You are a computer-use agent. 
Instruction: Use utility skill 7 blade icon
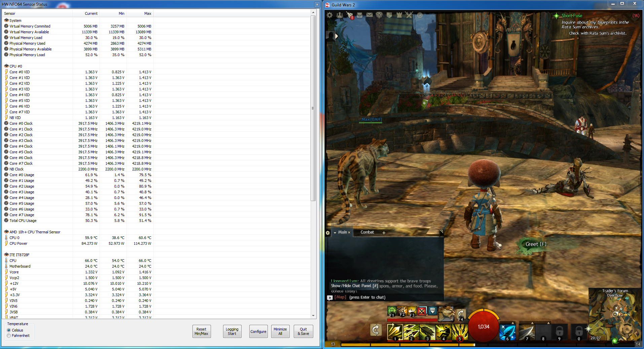[x=527, y=332]
